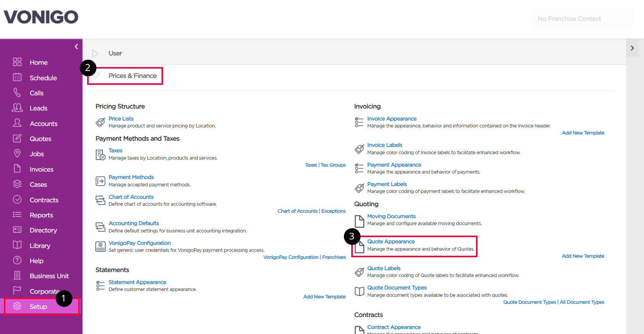Viewport: 644px width, 334px height.
Task: Click the Accounts person icon
Action: (x=17, y=123)
